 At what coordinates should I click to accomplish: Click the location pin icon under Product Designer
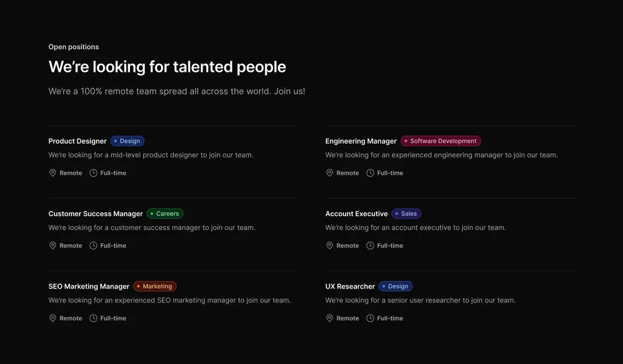53,173
